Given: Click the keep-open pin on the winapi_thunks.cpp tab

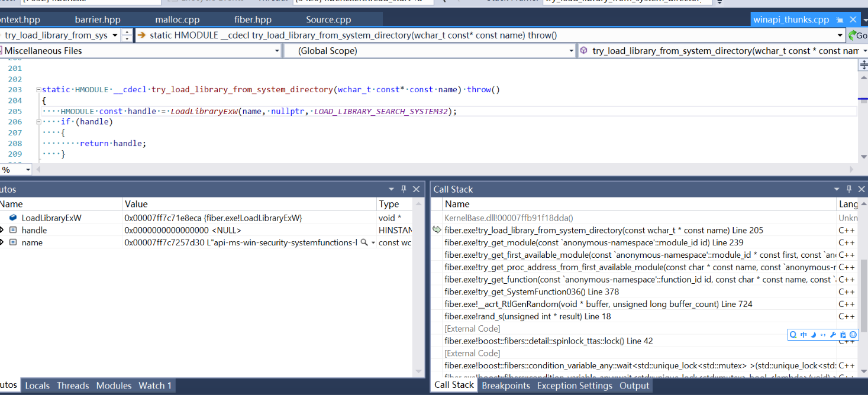Looking at the screenshot, I should (x=840, y=19).
